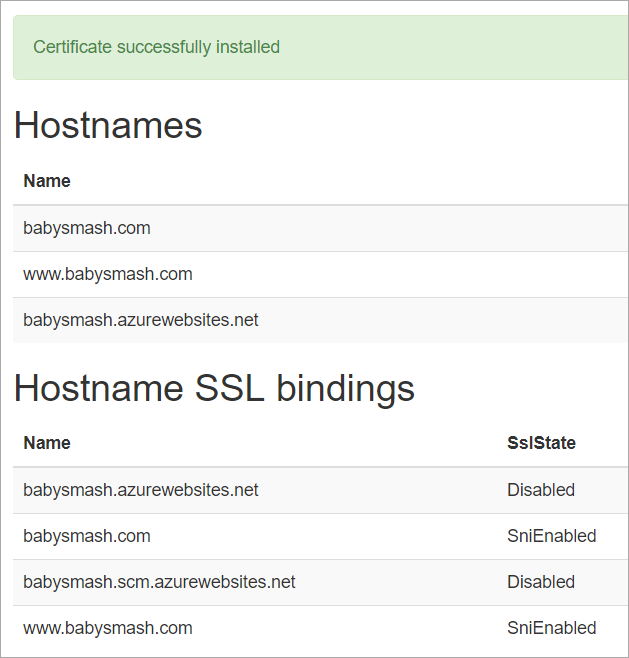Select www.babysmash.com in the Hostnames table

(107, 274)
